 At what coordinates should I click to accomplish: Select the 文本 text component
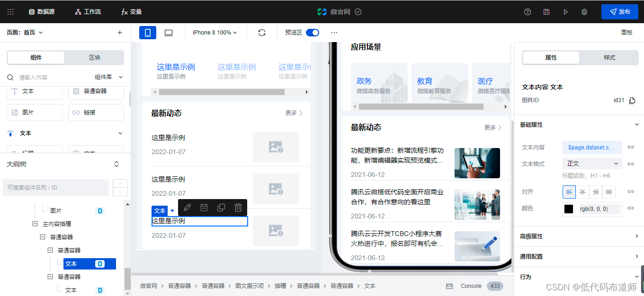pos(35,91)
